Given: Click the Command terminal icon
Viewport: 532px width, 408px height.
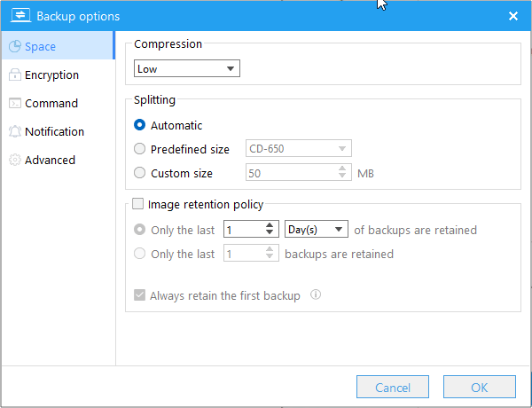Looking at the screenshot, I should 14,104.
